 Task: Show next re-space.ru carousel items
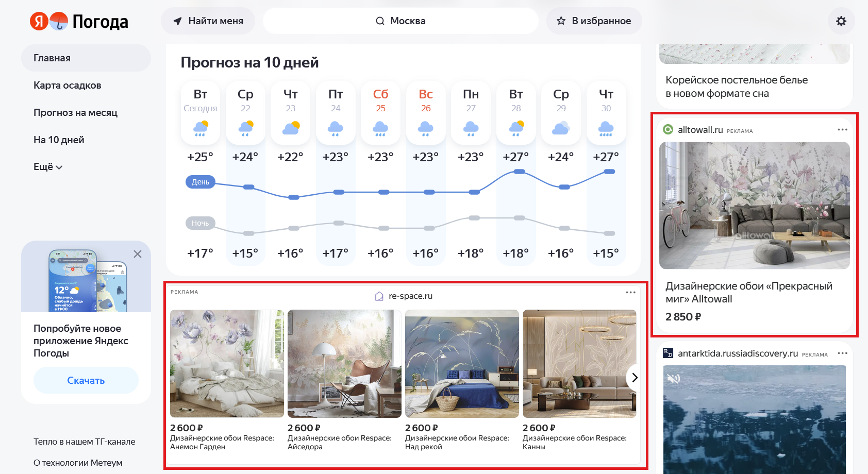click(635, 378)
